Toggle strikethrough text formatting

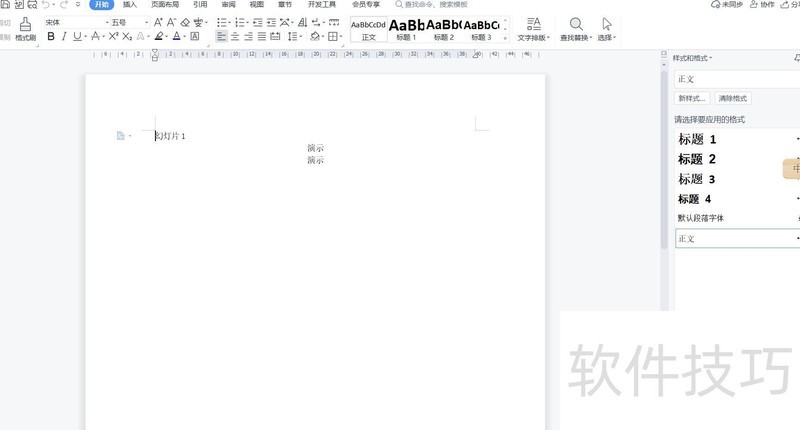pos(95,36)
